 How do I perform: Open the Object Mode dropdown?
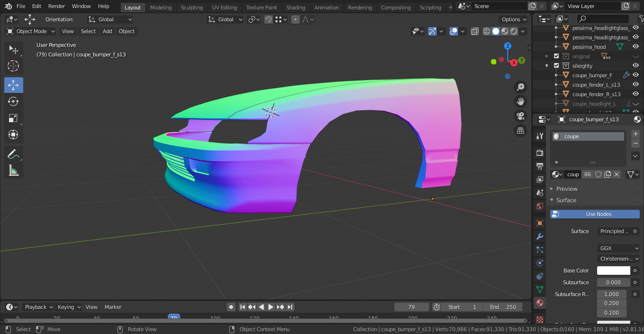(x=31, y=31)
